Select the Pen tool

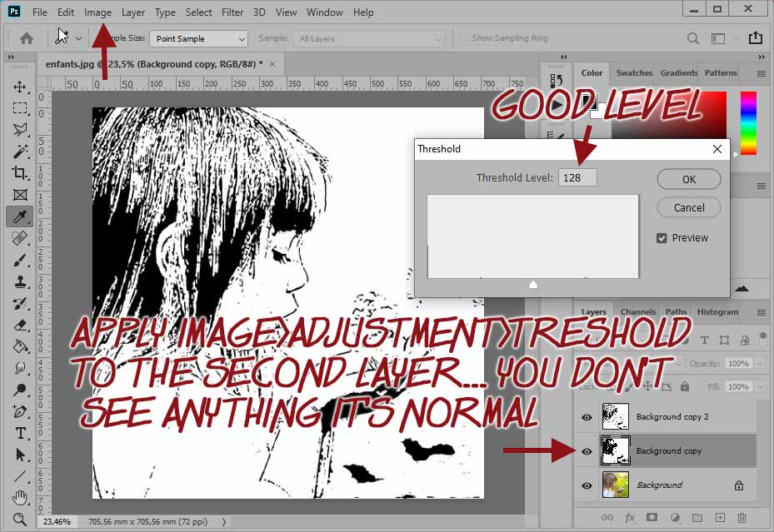[x=20, y=411]
